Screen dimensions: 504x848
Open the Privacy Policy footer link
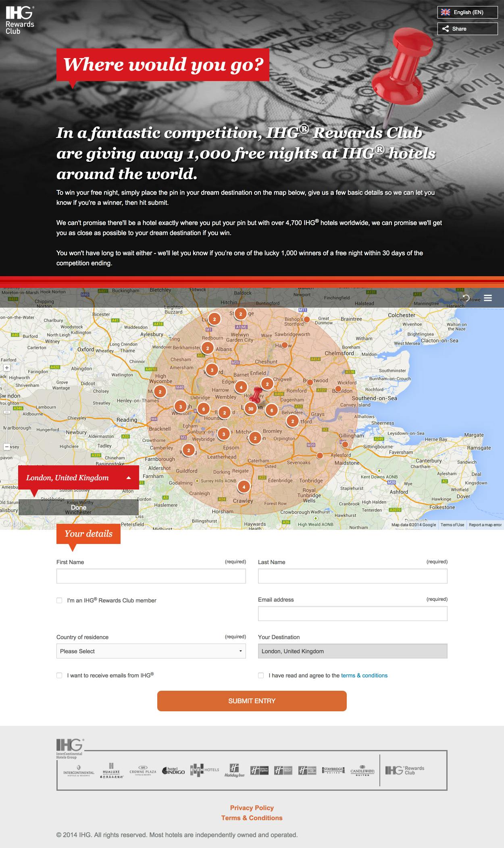pos(252,808)
